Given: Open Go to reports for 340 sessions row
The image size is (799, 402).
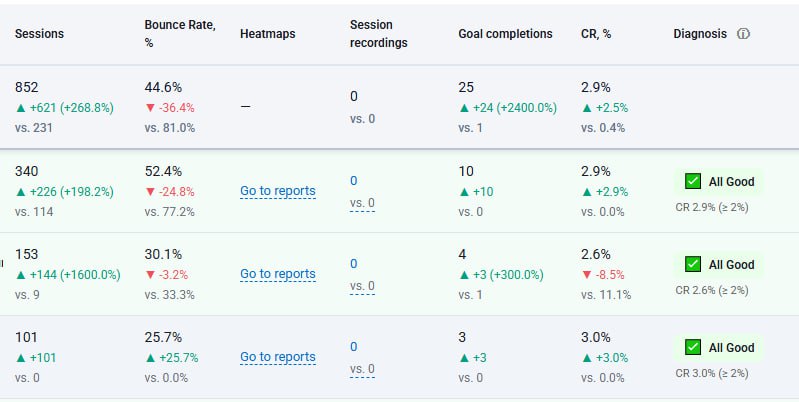Looking at the screenshot, I should (x=278, y=191).
